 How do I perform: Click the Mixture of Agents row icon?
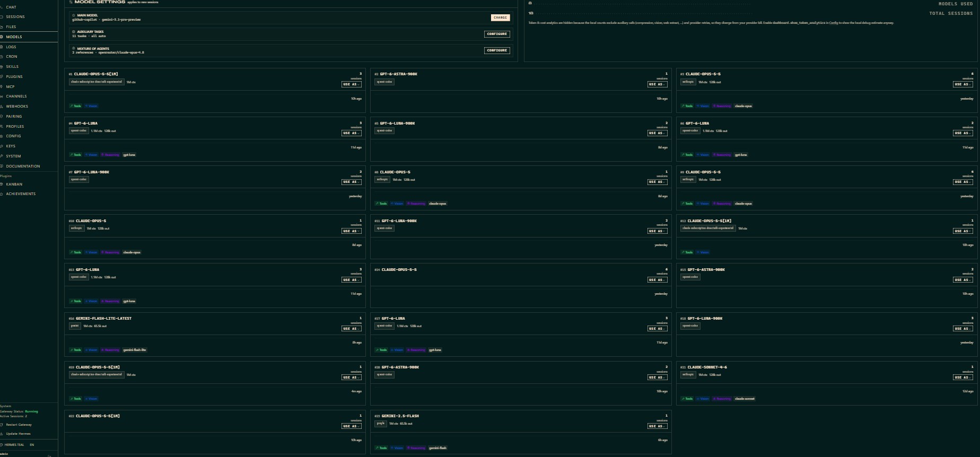click(x=74, y=48)
